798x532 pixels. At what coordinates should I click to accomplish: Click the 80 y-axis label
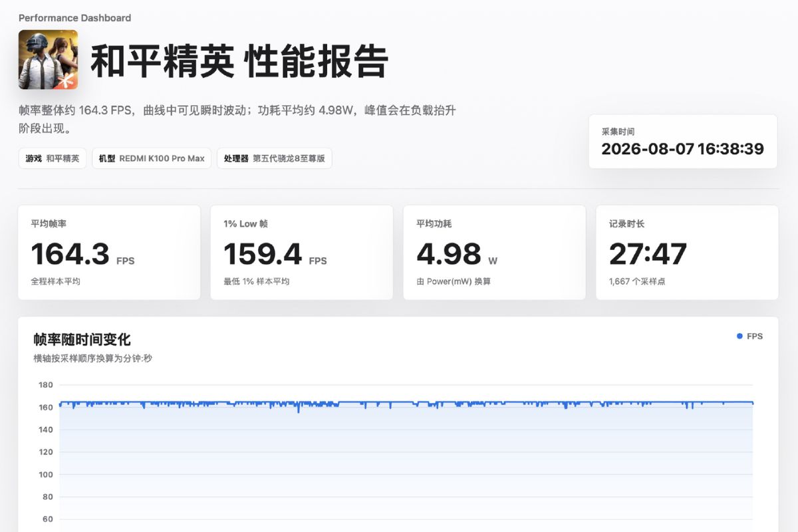[x=48, y=497]
